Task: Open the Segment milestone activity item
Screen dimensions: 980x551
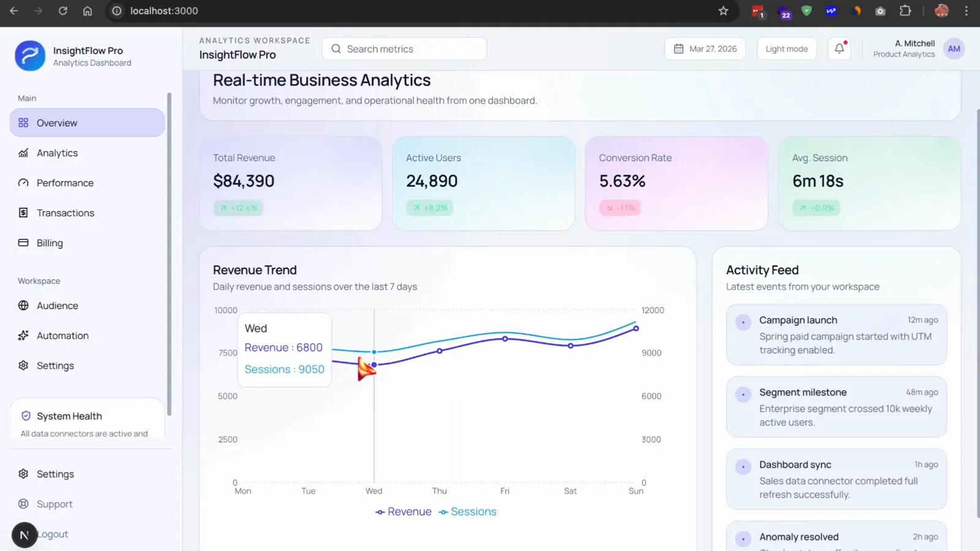Action: click(x=837, y=407)
